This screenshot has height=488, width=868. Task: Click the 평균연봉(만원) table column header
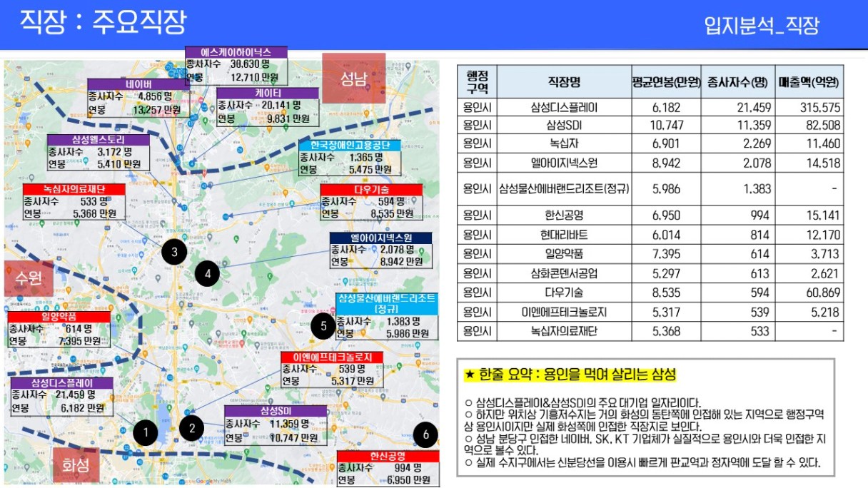(666, 82)
